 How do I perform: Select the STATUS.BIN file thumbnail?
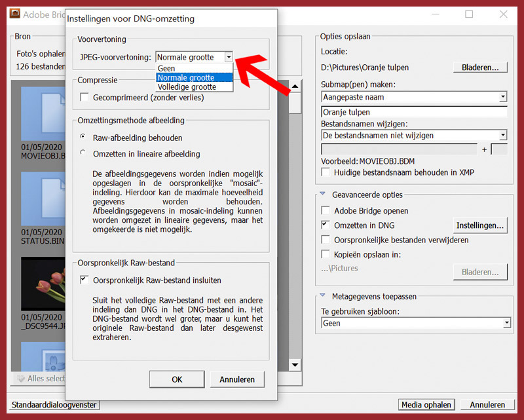point(43,199)
